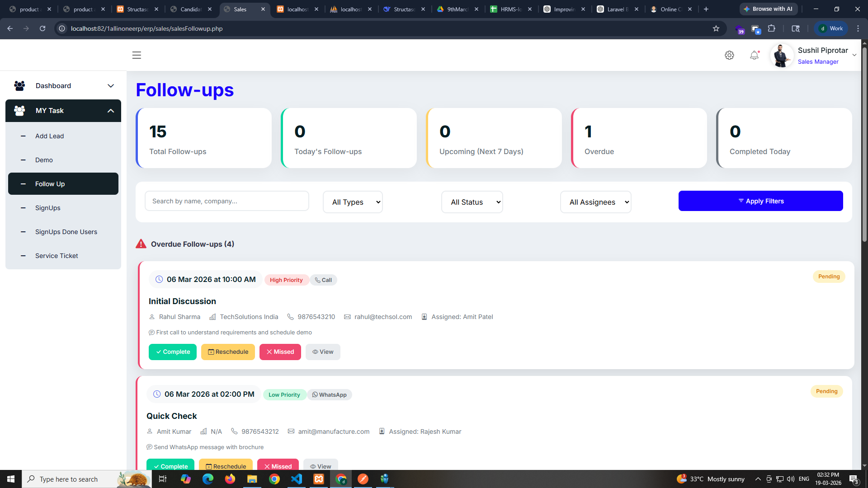Image resolution: width=868 pixels, height=488 pixels.
Task: Open notifications bell icon
Action: pyautogui.click(x=754, y=55)
